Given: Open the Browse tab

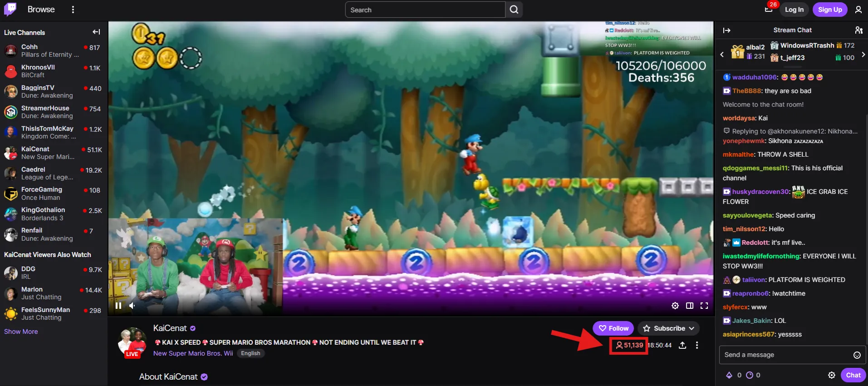Looking at the screenshot, I should [41, 10].
